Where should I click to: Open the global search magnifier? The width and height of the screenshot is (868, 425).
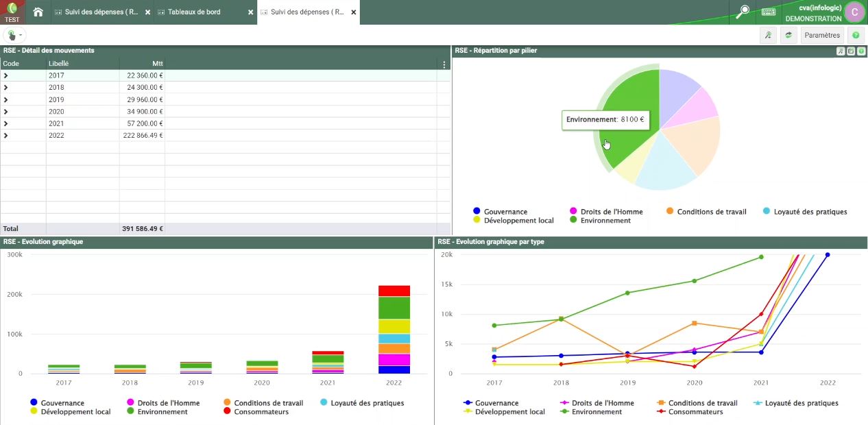pyautogui.click(x=743, y=12)
